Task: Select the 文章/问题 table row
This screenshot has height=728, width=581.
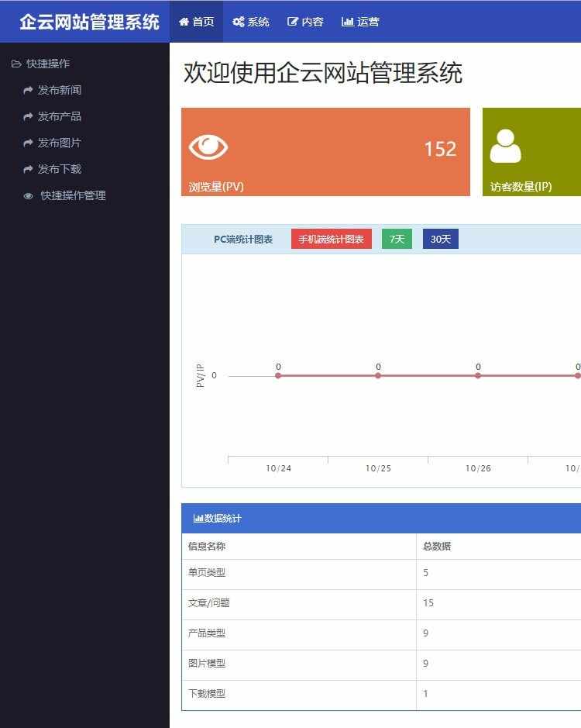Action: (381, 605)
